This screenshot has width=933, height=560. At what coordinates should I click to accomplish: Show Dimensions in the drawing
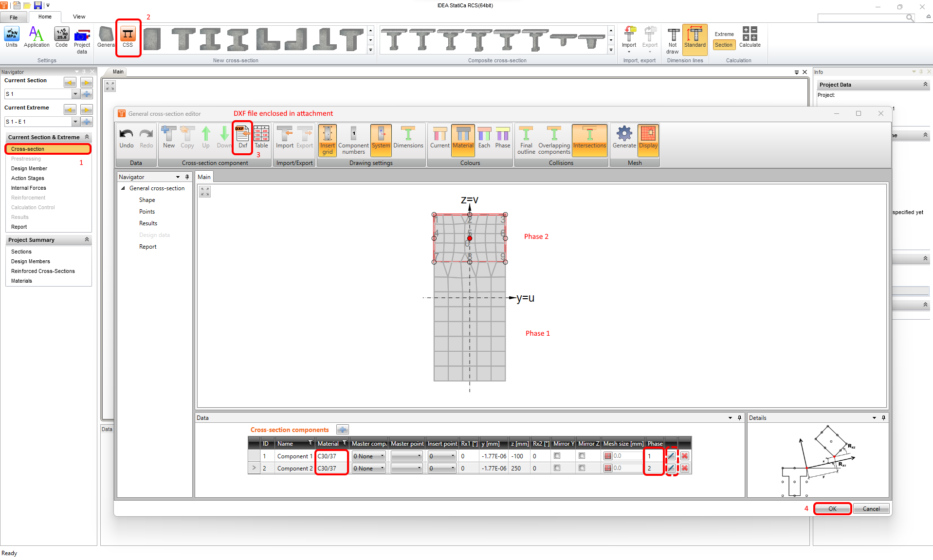click(x=408, y=138)
